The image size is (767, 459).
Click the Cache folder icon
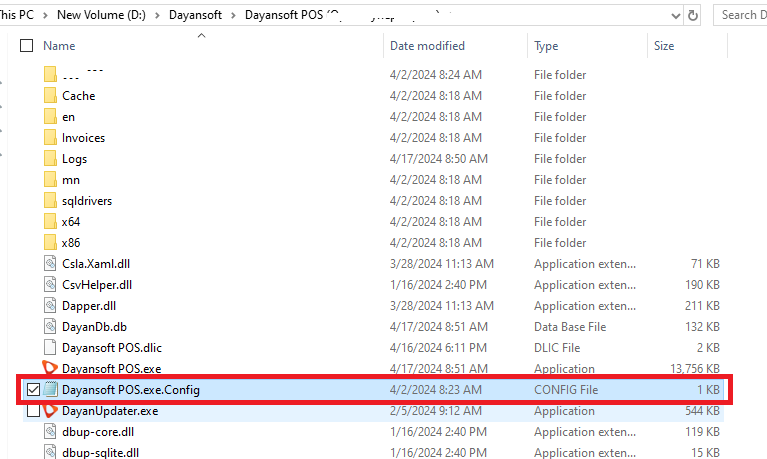[x=50, y=95]
